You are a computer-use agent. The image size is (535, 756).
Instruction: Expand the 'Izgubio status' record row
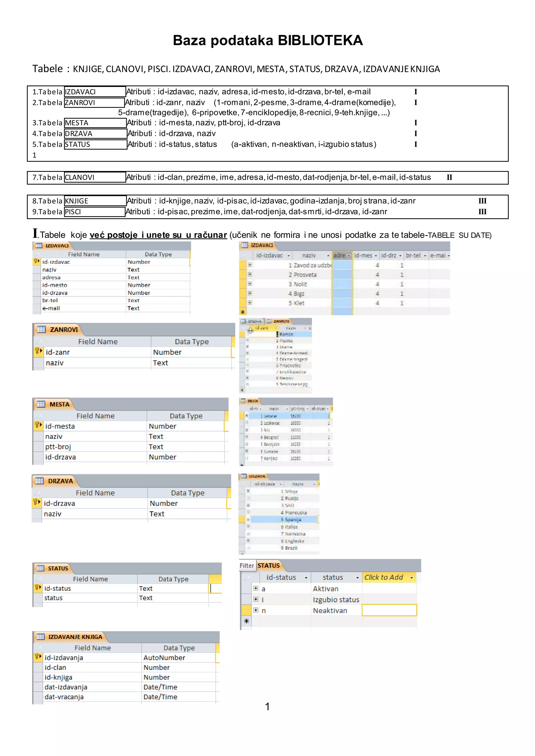click(x=256, y=599)
